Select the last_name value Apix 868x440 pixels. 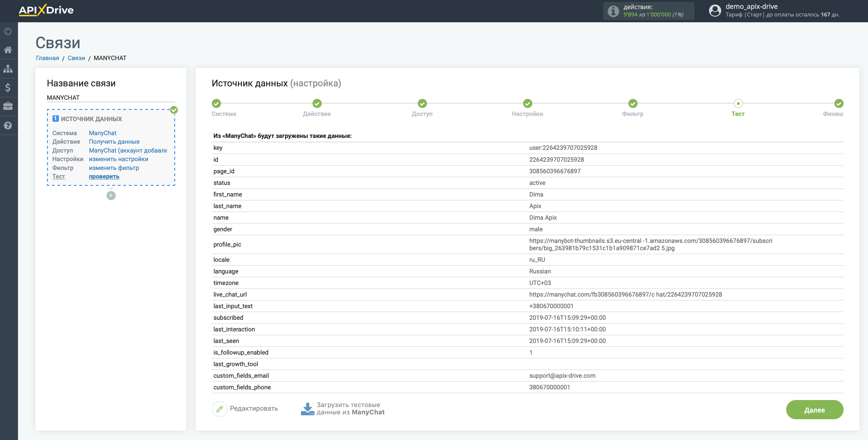click(x=535, y=206)
